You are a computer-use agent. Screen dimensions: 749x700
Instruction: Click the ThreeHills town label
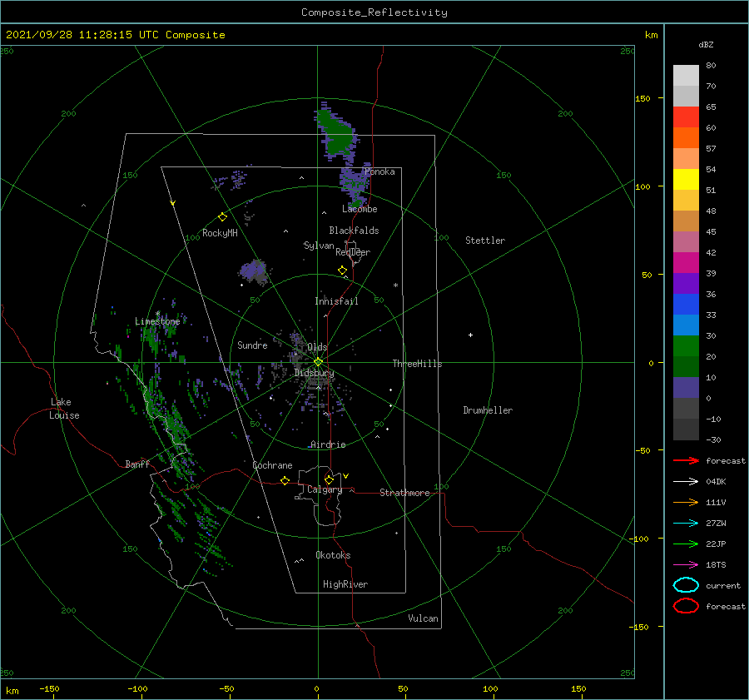tap(418, 364)
